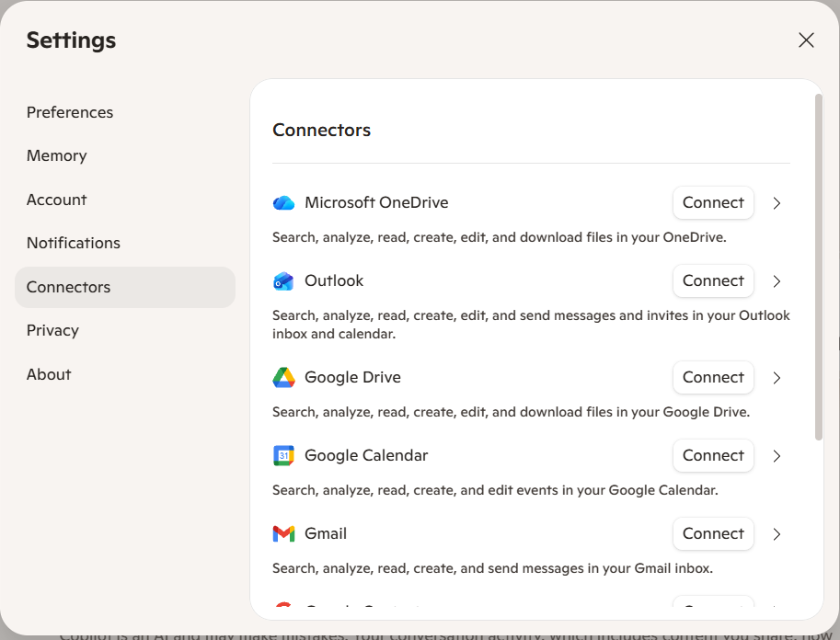Expand Outlook details chevron
The width and height of the screenshot is (840, 640).
777,281
